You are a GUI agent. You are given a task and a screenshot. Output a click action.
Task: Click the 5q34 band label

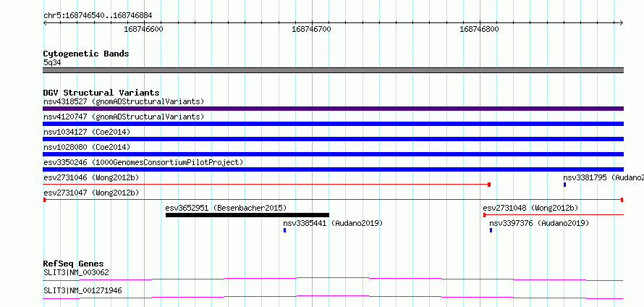tap(52, 63)
